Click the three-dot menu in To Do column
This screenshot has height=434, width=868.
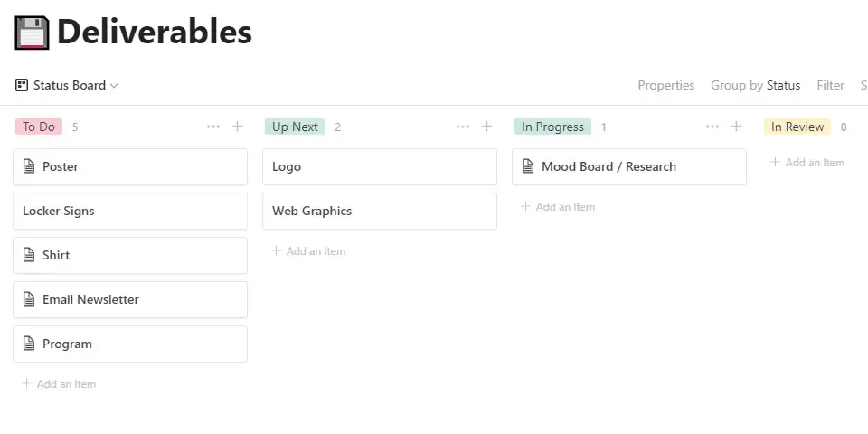[x=213, y=127]
